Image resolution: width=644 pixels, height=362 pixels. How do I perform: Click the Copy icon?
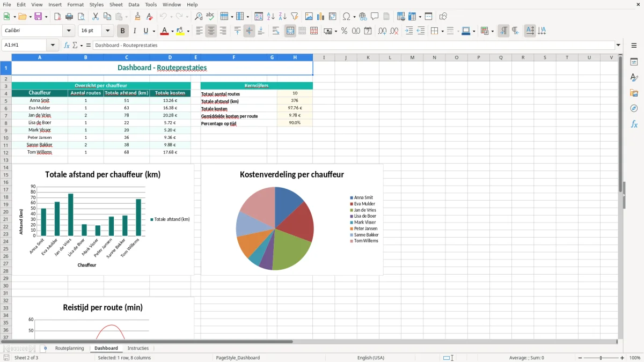tap(107, 17)
